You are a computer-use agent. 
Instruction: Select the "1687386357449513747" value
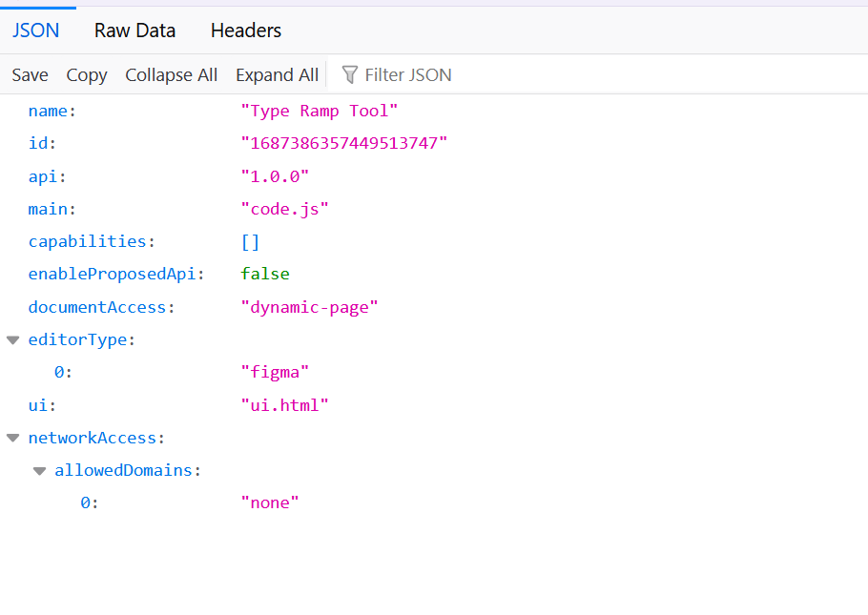343,143
